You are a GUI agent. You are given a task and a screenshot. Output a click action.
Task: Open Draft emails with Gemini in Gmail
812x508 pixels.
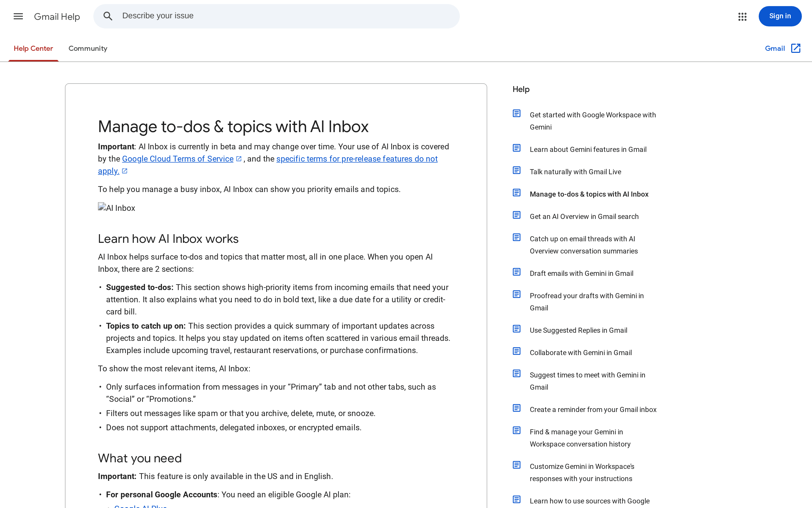tap(582, 274)
